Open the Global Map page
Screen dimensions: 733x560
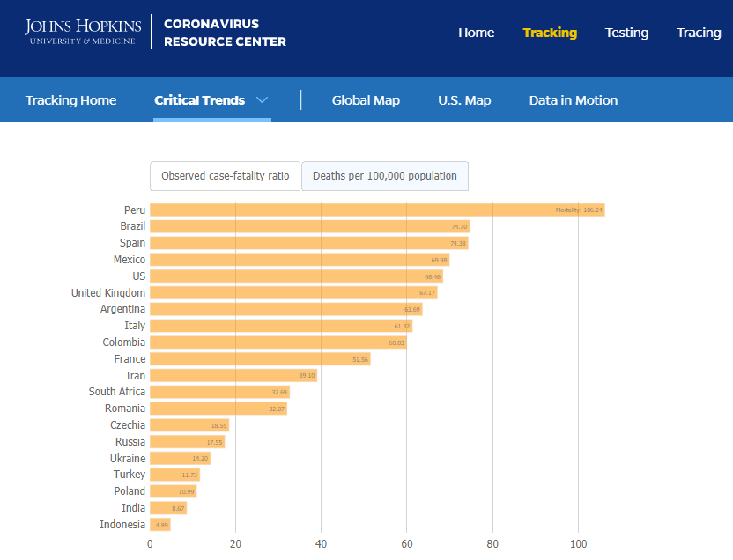click(366, 100)
